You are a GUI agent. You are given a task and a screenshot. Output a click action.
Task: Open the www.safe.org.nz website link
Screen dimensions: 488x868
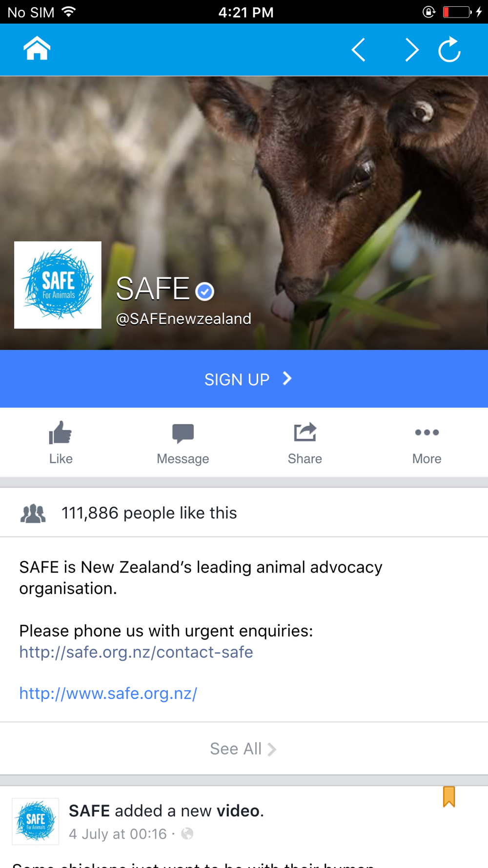(108, 693)
